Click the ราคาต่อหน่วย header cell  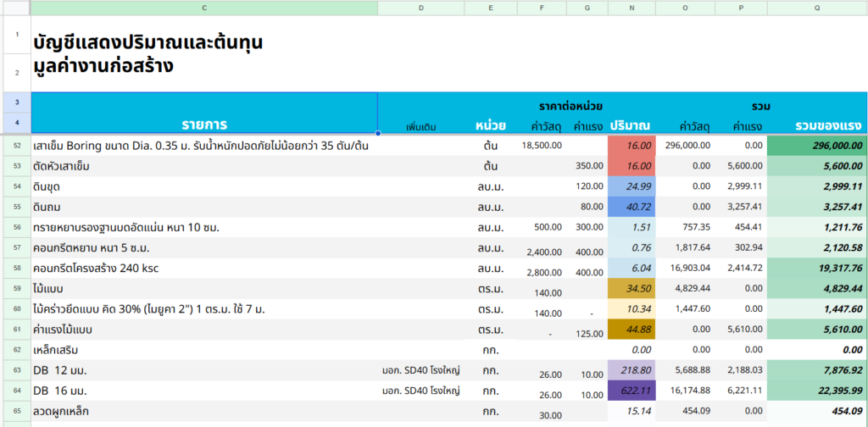click(570, 106)
